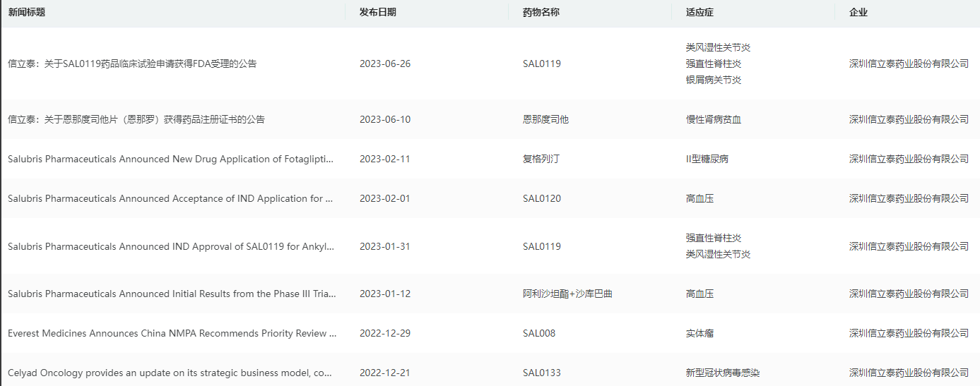Click company 深圳信立泰药业 in the 2023-01-31 row
The image size is (980, 386).
(x=909, y=246)
